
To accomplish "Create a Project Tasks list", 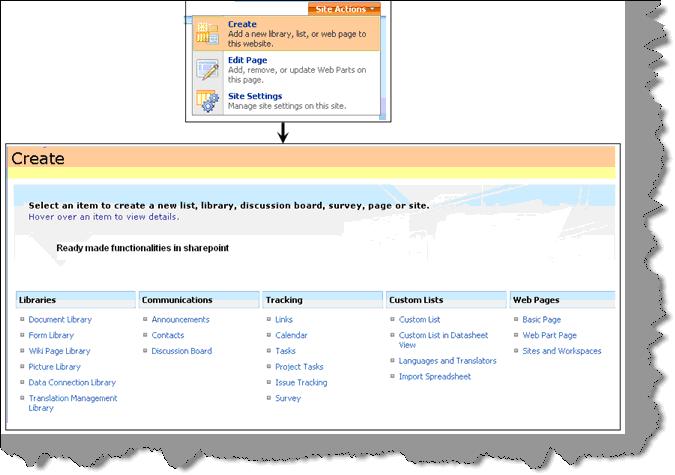I will (x=299, y=367).
